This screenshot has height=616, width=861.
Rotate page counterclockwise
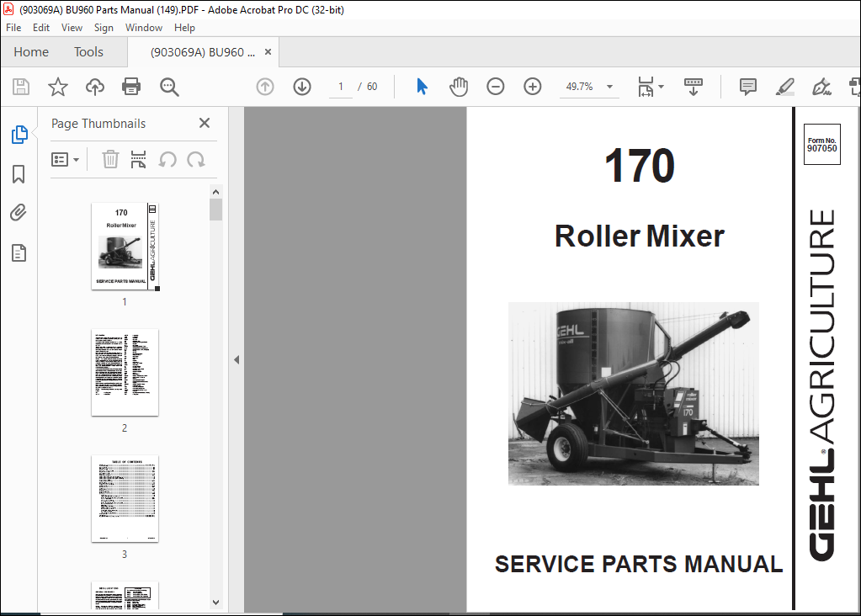(x=167, y=160)
